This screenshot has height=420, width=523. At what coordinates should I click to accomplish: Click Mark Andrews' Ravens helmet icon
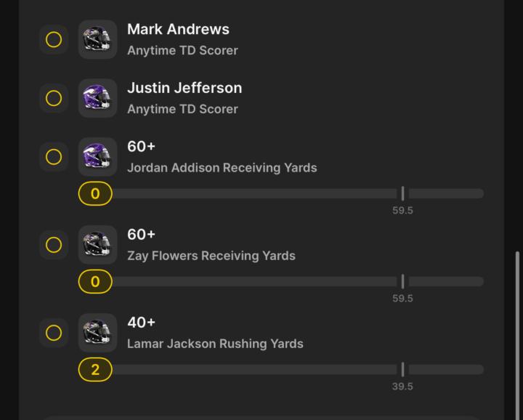click(x=97, y=39)
